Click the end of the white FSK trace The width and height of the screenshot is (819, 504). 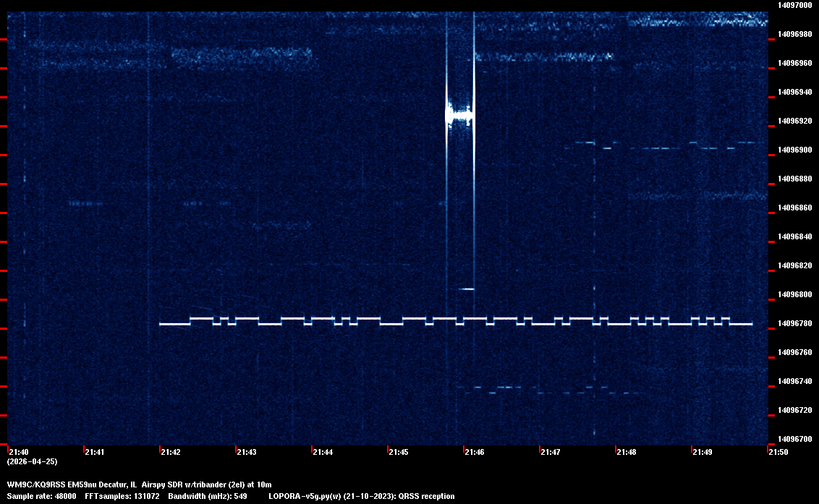[750, 324]
